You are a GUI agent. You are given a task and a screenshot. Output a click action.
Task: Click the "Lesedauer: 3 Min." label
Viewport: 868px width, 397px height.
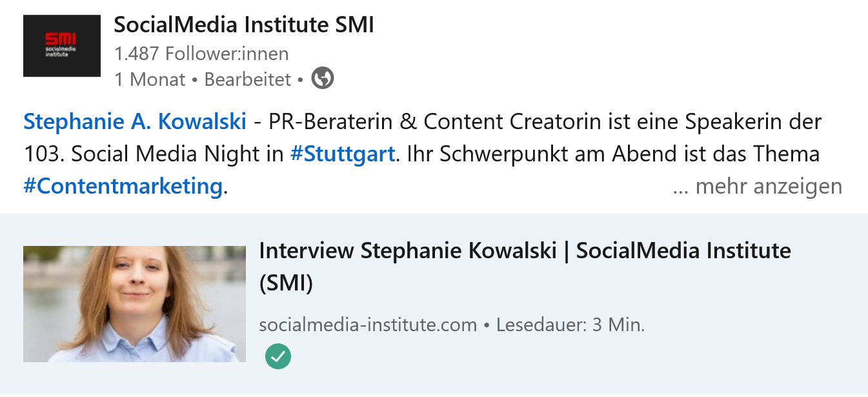570,325
